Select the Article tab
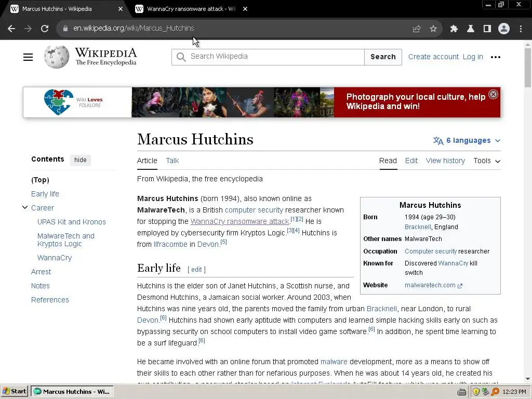The width and height of the screenshot is (532, 399). pyautogui.click(x=147, y=161)
